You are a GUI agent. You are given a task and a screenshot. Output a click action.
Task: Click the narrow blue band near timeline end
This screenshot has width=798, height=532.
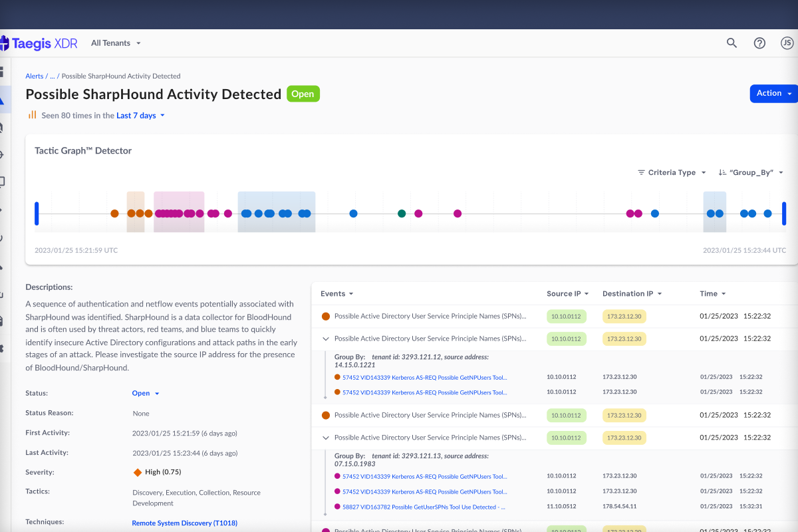tap(715, 211)
